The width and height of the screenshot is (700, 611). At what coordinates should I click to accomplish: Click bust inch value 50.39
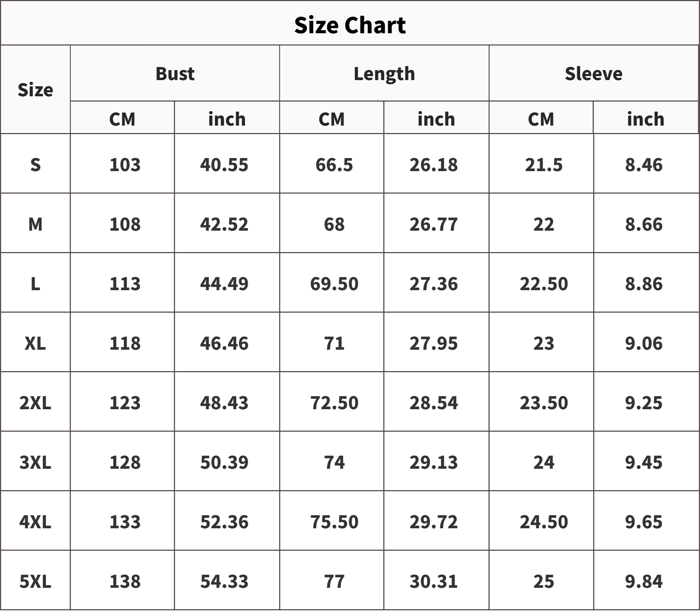coord(224,462)
